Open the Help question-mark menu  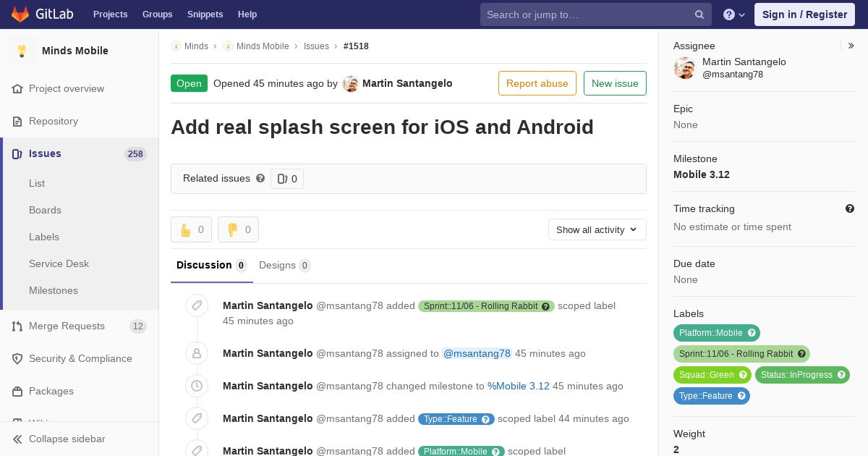coord(734,14)
